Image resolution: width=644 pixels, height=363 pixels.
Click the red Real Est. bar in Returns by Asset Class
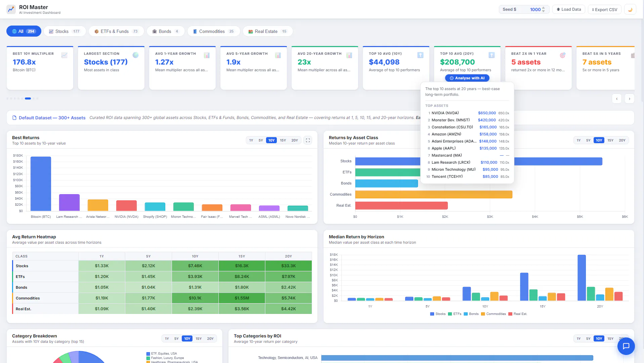click(x=401, y=205)
